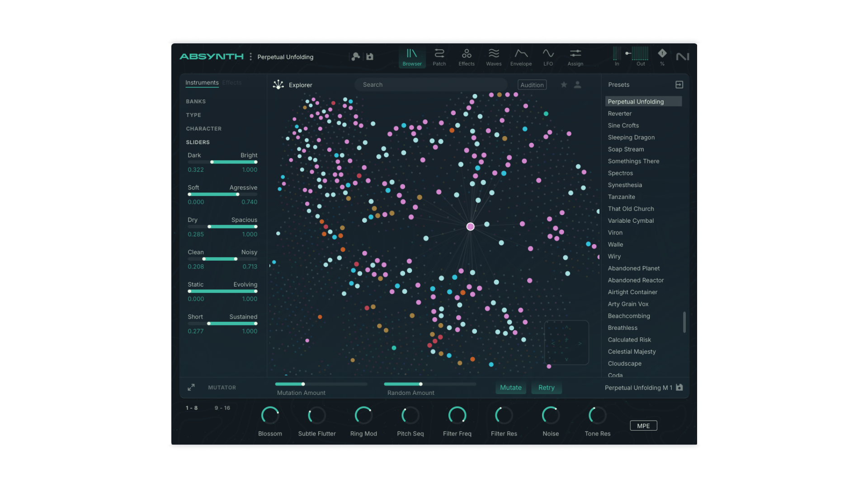868x488 pixels.
Task: Collapse the Presets panel
Action: tap(679, 84)
